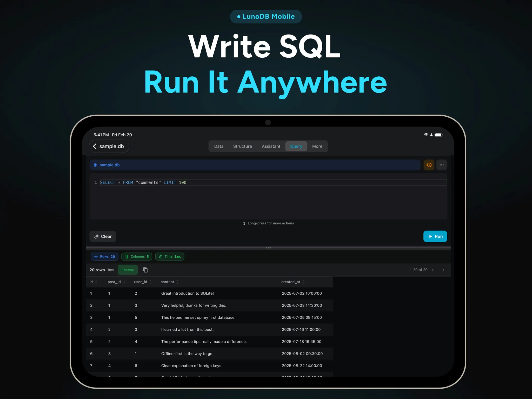
Task: Click timestamp '2025-07-02 10:00:00'
Action: tap(302, 293)
